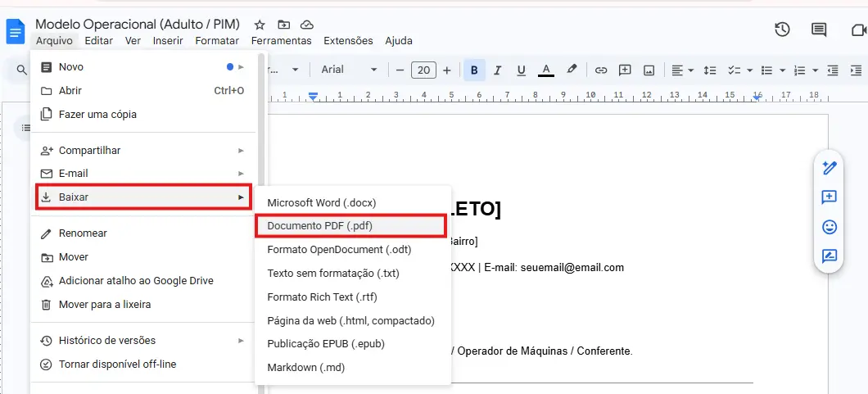Decrease font size with minus button
This screenshot has width=868, height=394.
(x=400, y=70)
